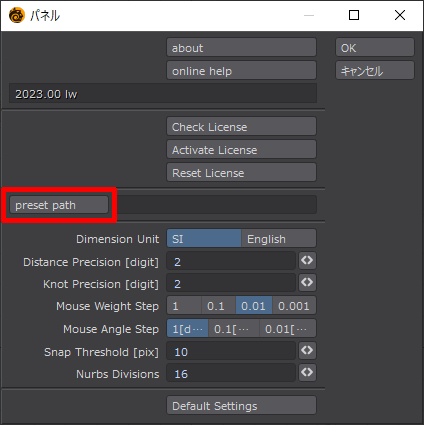The height and width of the screenshot is (425, 424).
Task: Open online help
Action: click(241, 70)
